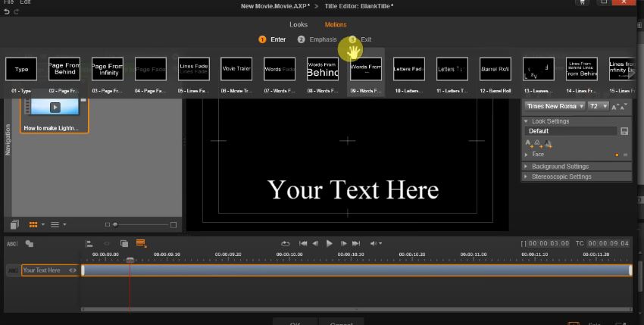Select the Your Text Here title text
The width and height of the screenshot is (644, 325).
coord(353,190)
